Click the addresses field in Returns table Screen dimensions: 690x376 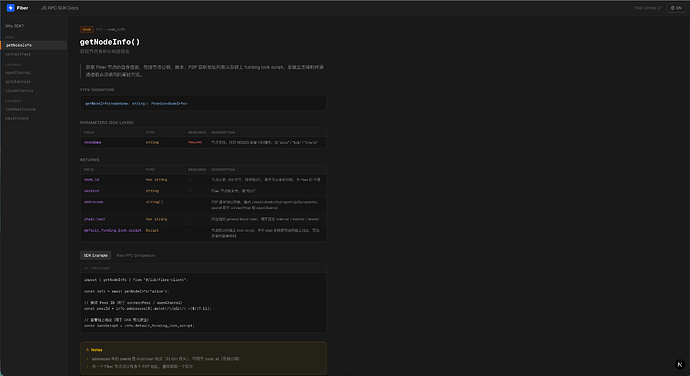[94, 202]
